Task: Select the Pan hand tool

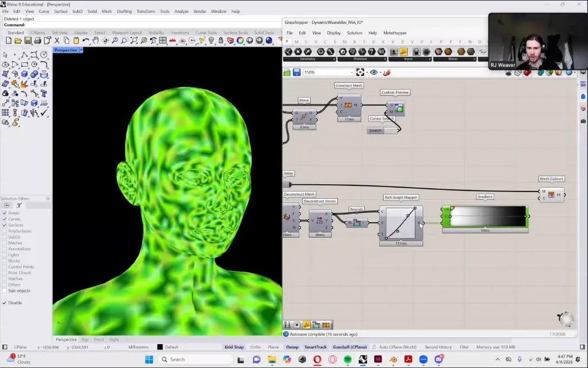Action: tap(96, 41)
